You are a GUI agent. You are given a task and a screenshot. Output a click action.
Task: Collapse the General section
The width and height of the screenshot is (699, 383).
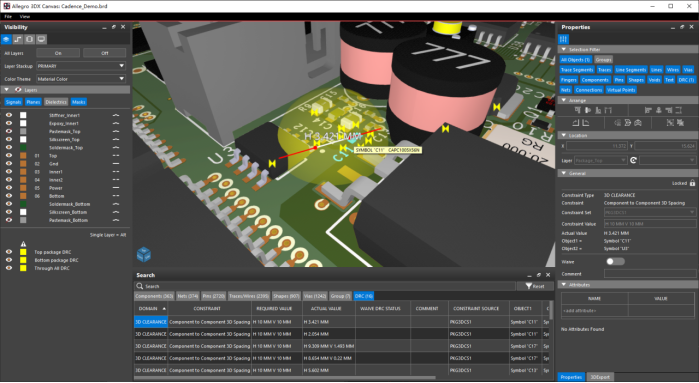[x=564, y=173]
